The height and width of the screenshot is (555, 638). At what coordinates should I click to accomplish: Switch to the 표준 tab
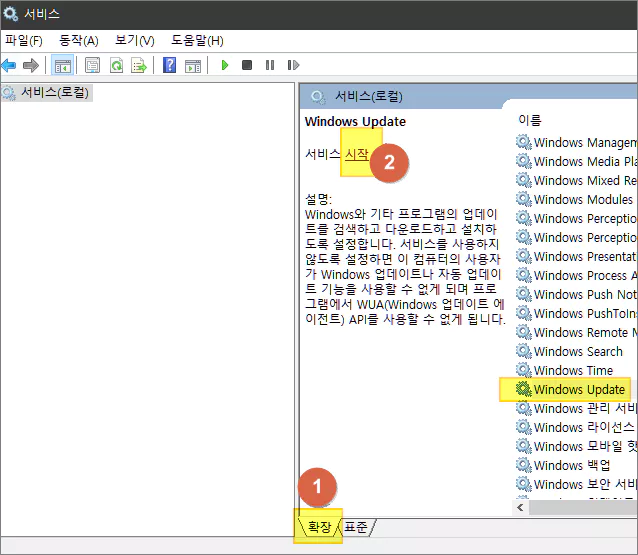356,527
